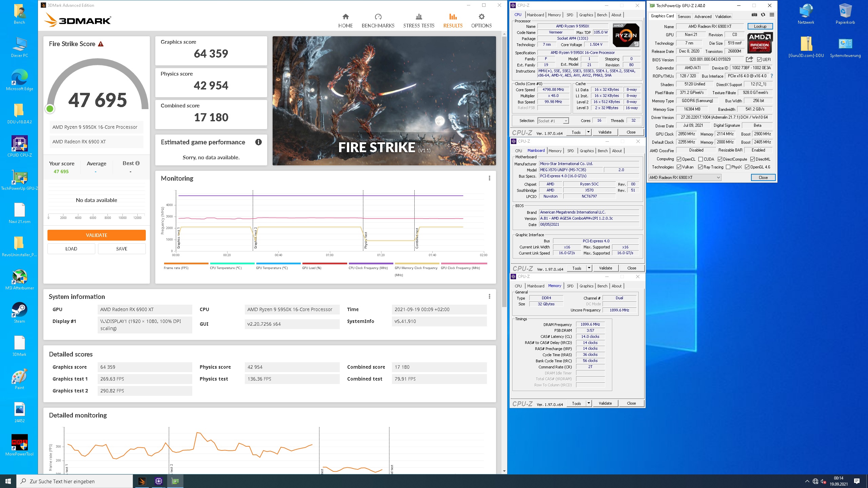
Task: Launch MSI Afterburner desktop icon
Action: coord(19,280)
